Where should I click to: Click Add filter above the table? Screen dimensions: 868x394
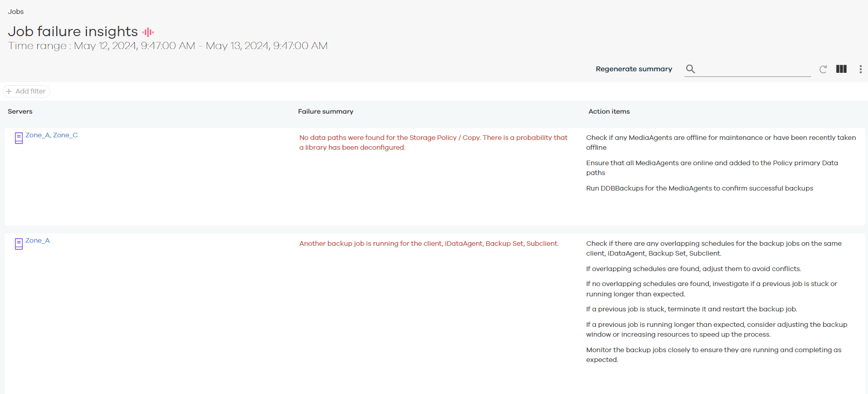(26, 91)
